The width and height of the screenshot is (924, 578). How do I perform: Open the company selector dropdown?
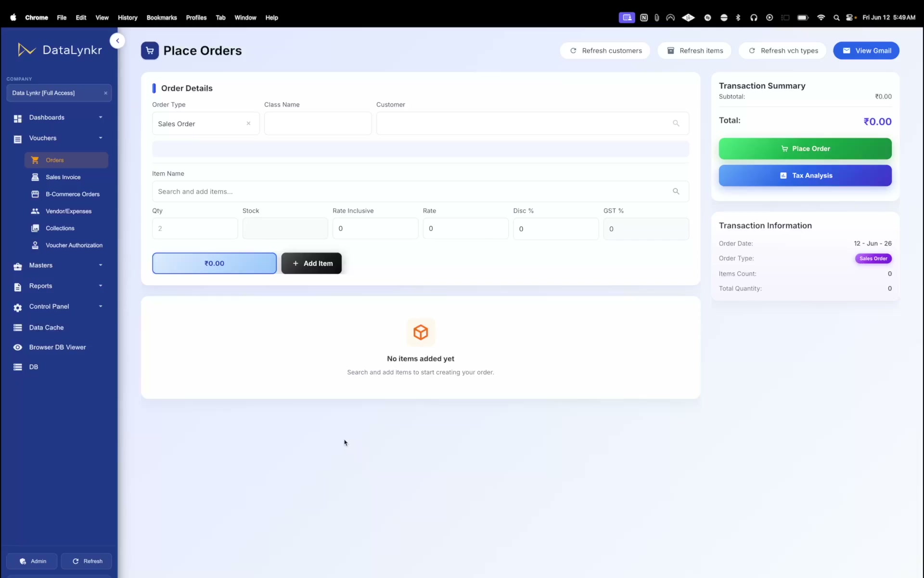point(59,93)
